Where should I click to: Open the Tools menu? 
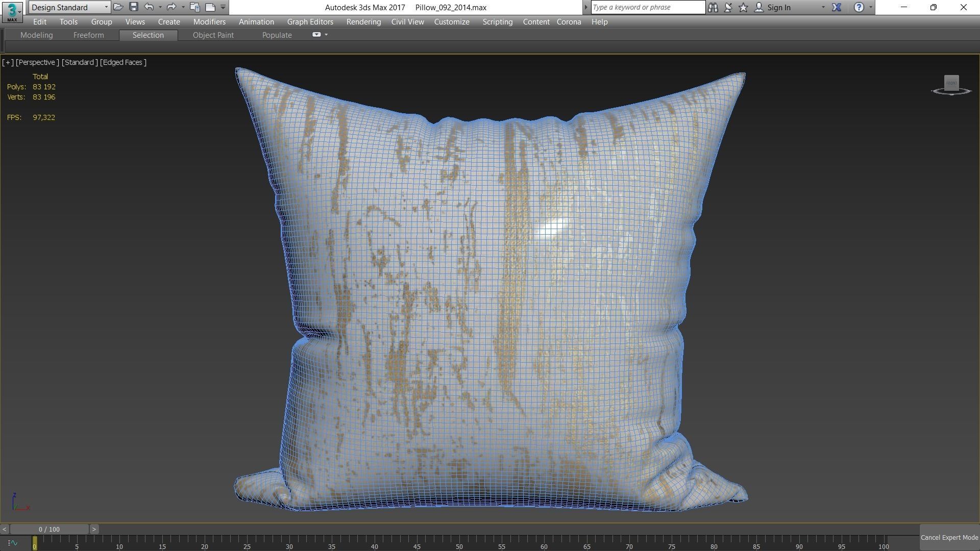(x=68, y=22)
